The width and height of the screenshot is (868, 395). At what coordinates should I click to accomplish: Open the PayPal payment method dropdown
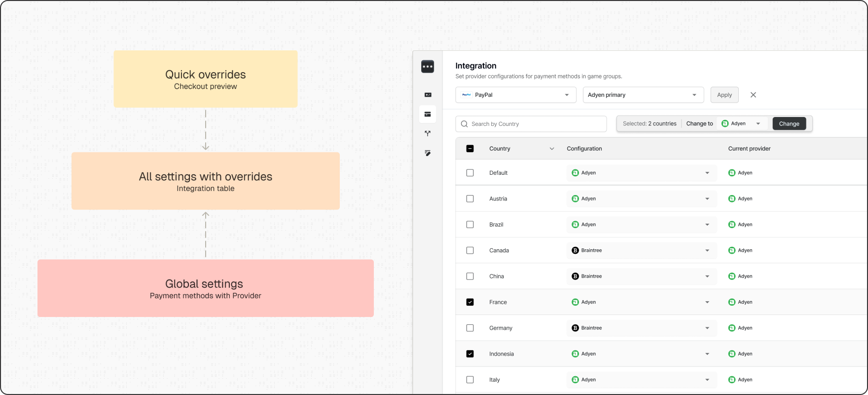pos(516,95)
